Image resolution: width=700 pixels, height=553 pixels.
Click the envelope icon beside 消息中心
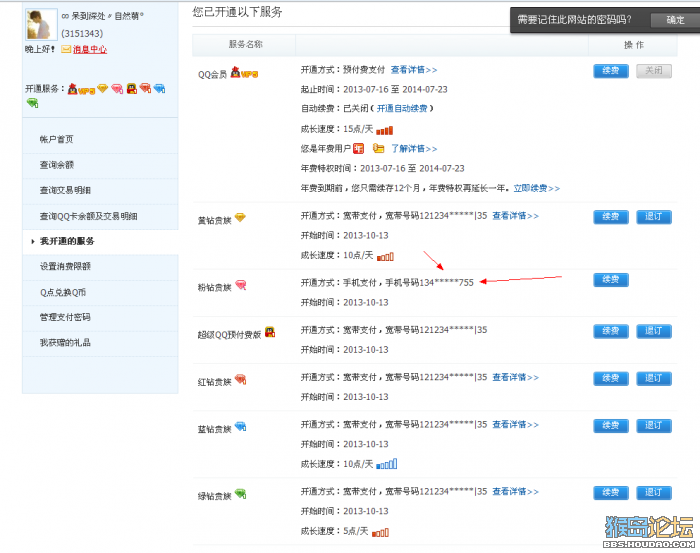66,49
